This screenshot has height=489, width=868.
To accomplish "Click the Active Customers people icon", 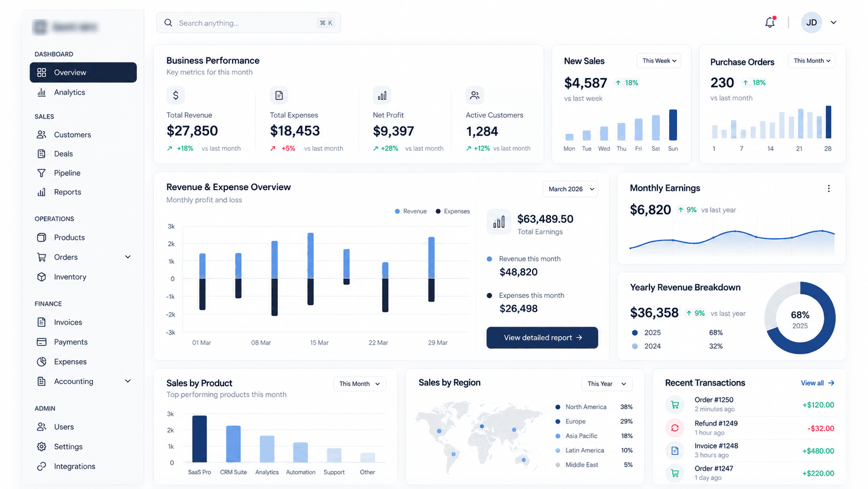I will click(x=474, y=95).
